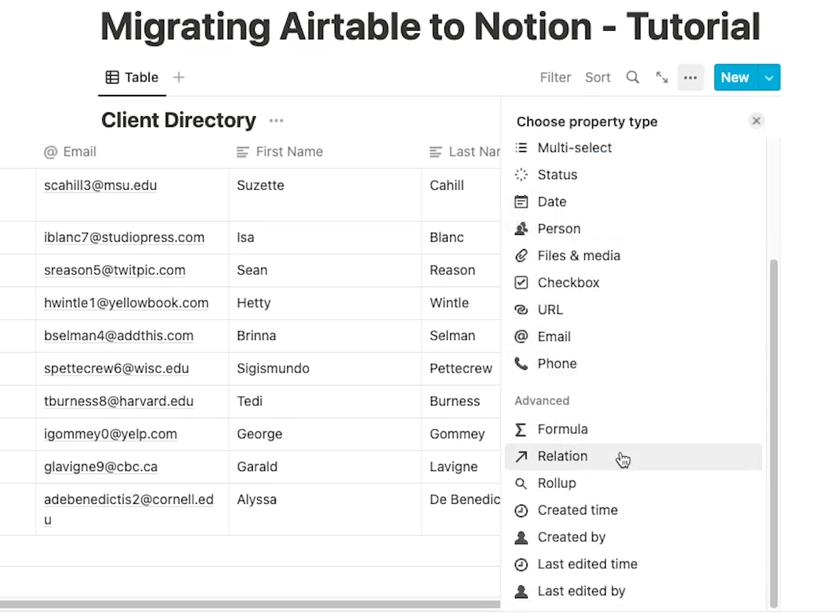Click the Last edited time clock icon
This screenshot has height=616, width=840.
tap(521, 565)
